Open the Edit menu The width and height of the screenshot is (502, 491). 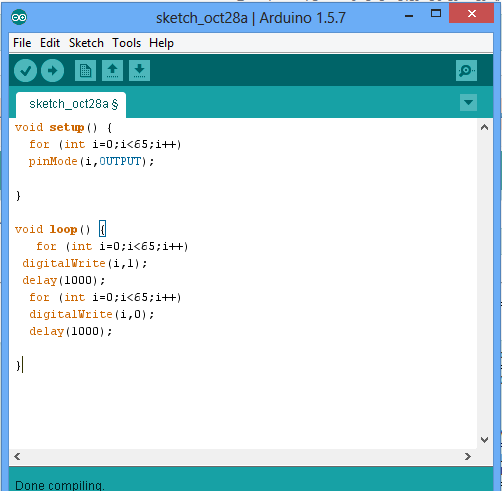[50, 43]
